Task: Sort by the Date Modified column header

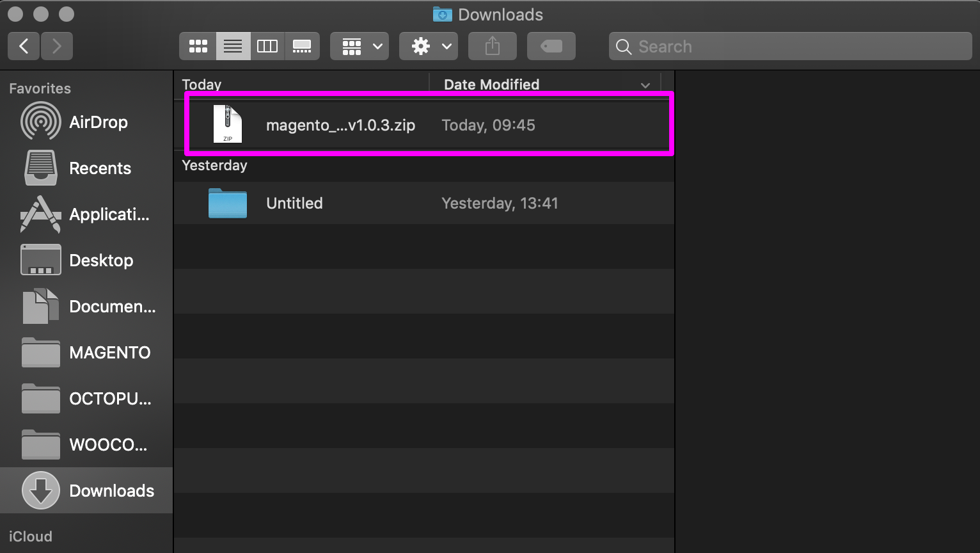Action: (x=491, y=84)
